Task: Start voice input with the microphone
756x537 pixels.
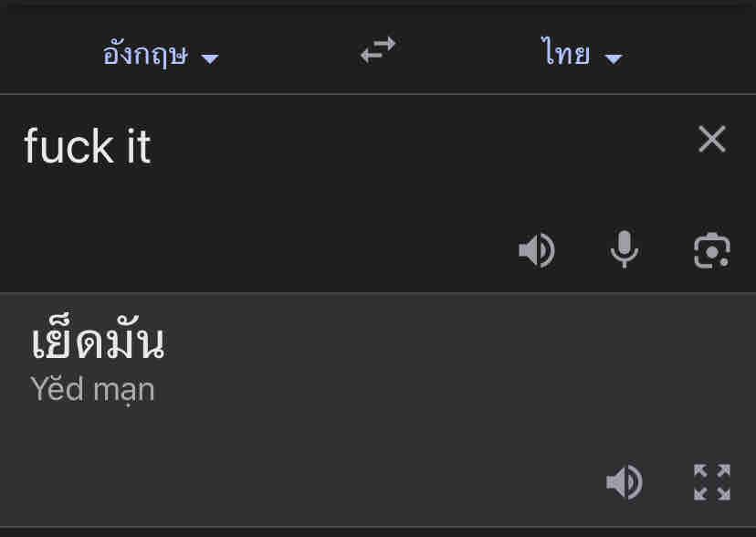Action: pos(625,249)
